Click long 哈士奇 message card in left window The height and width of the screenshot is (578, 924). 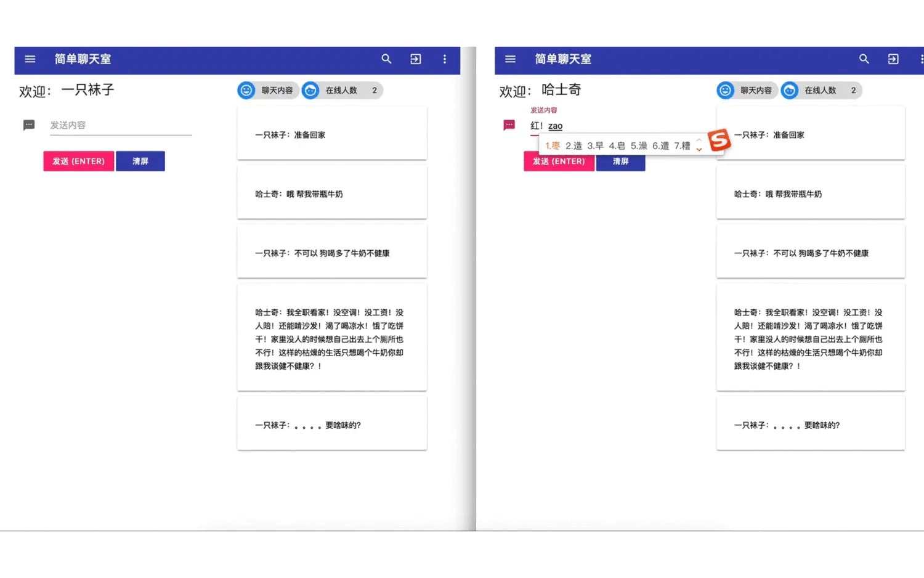(x=332, y=338)
